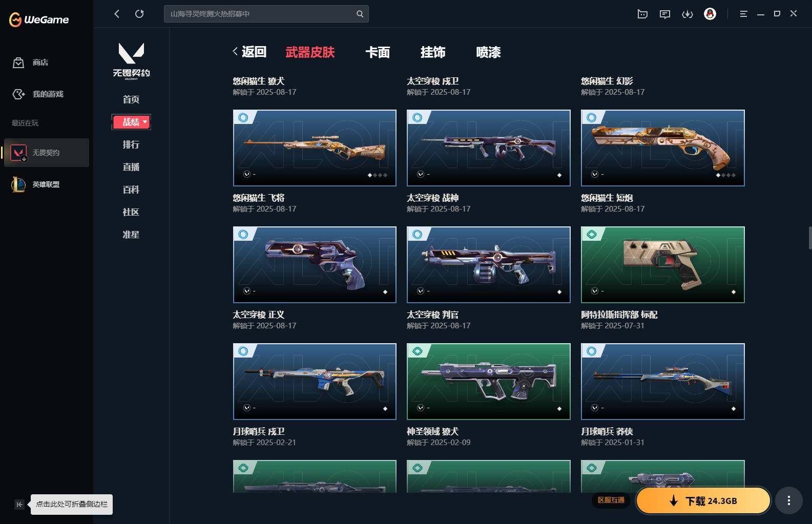Viewport: 812px width, 524px height.
Task: Open the download manager icon
Action: (688, 14)
